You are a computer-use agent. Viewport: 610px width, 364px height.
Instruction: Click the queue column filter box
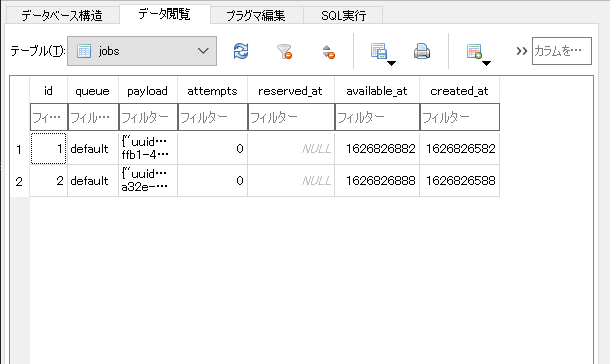93,117
